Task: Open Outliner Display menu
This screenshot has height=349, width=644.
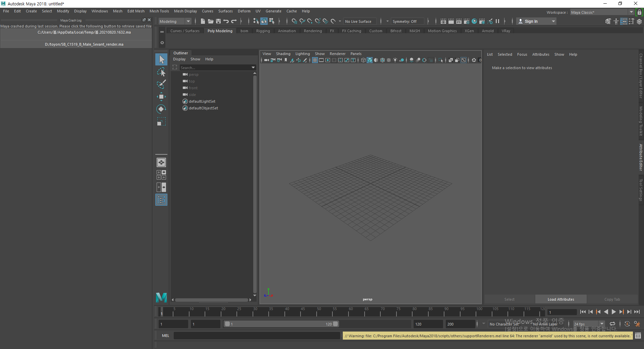Action: [x=179, y=59]
